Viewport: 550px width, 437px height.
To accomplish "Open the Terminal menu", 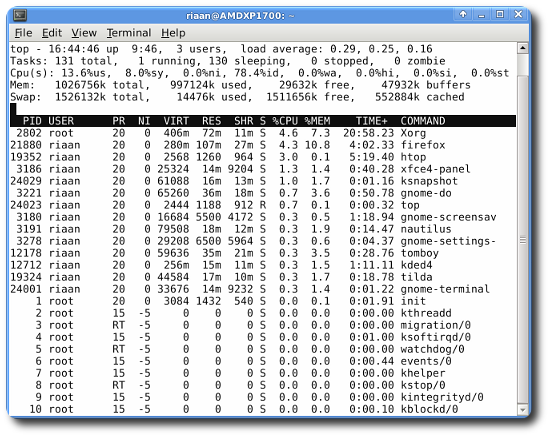I will coord(129,33).
